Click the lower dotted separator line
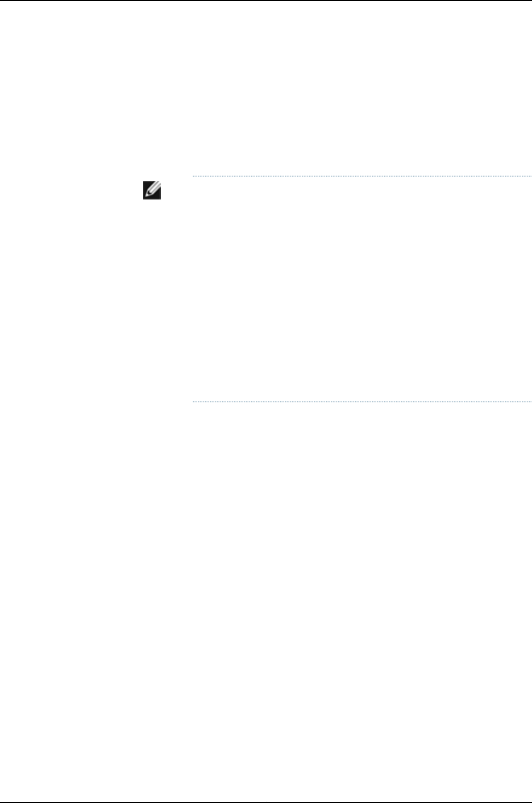Screen dimensions: 532x803 (x=361, y=402)
